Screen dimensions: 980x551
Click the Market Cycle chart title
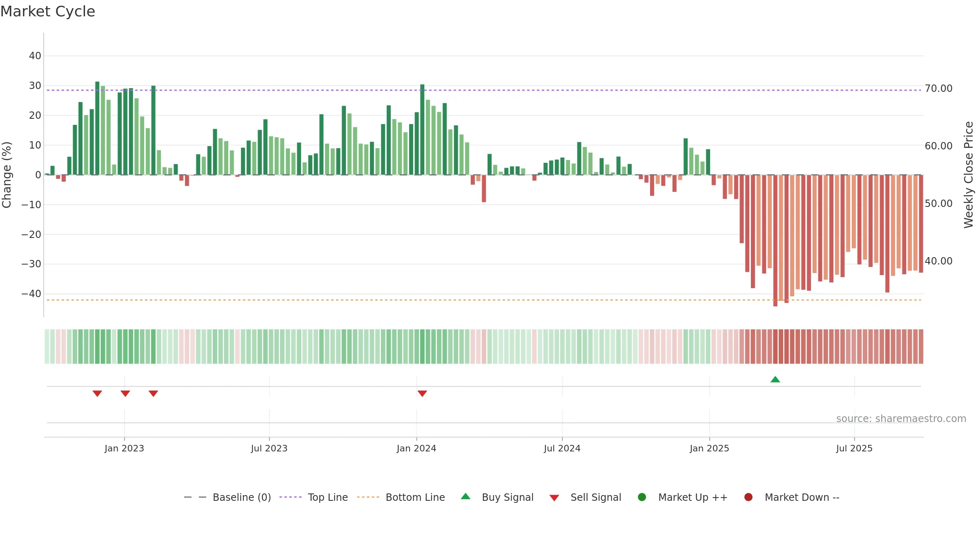(48, 11)
